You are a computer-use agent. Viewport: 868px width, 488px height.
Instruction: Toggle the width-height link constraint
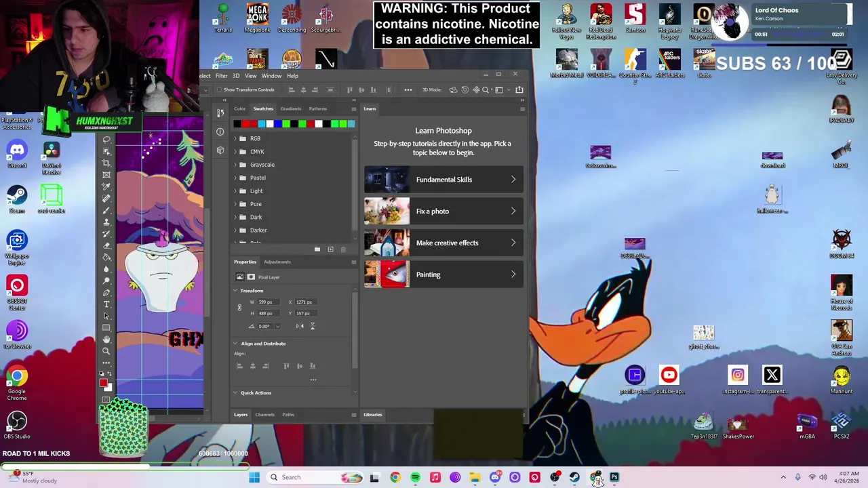[239, 308]
